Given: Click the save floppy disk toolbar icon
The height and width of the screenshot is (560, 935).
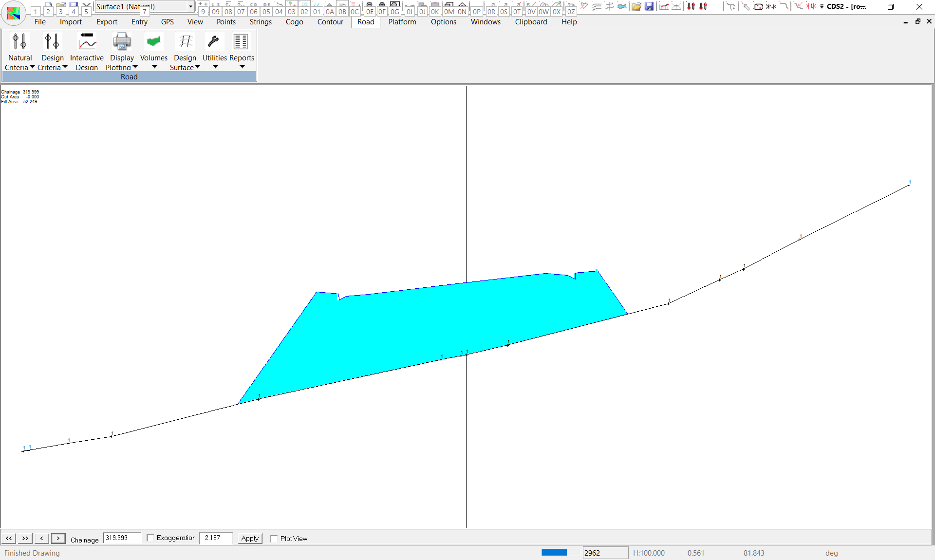Looking at the screenshot, I should 649,6.
